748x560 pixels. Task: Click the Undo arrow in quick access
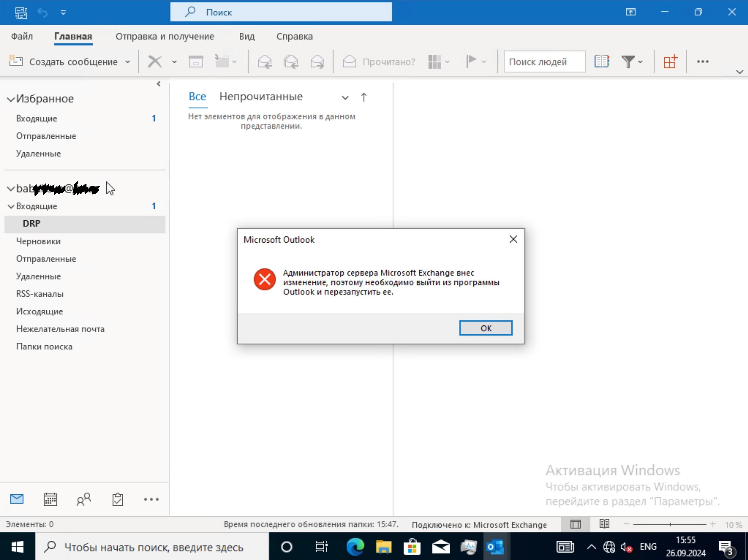pos(43,13)
